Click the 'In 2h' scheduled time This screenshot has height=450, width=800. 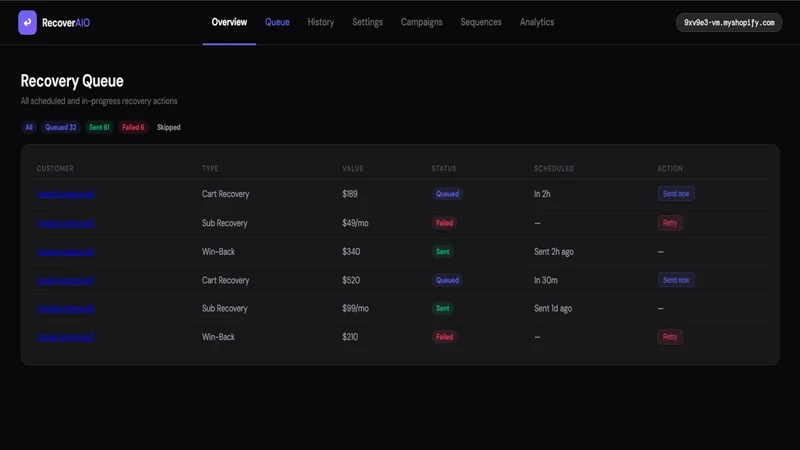[x=542, y=194]
